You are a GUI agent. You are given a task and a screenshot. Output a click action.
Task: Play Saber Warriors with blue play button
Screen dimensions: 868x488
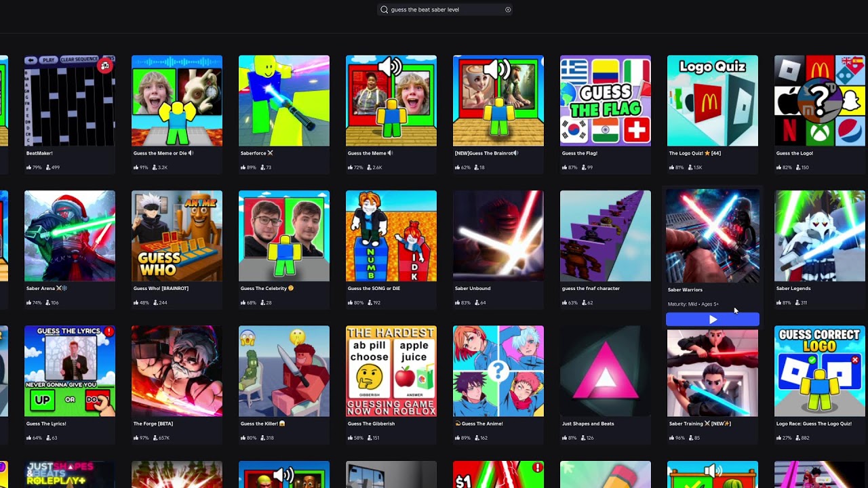pos(713,319)
